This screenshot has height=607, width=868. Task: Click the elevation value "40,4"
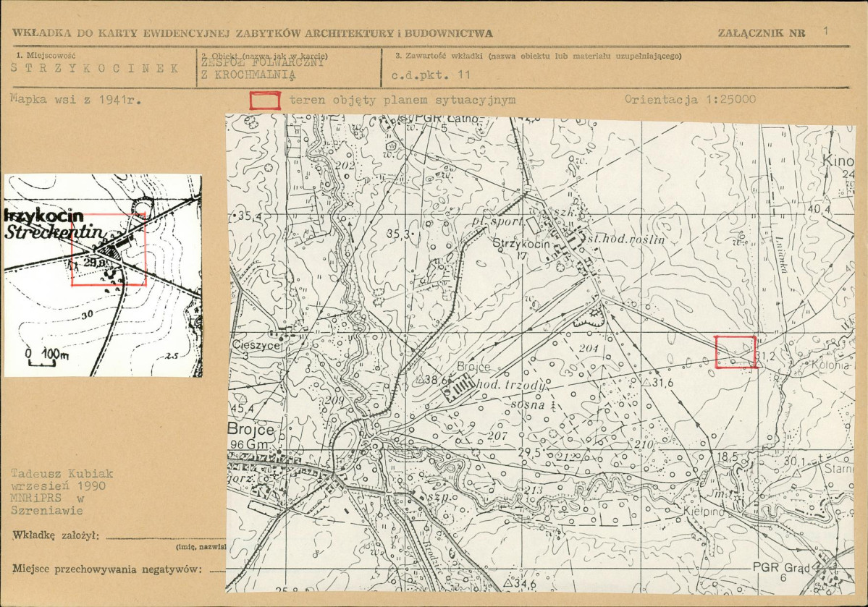click(819, 210)
